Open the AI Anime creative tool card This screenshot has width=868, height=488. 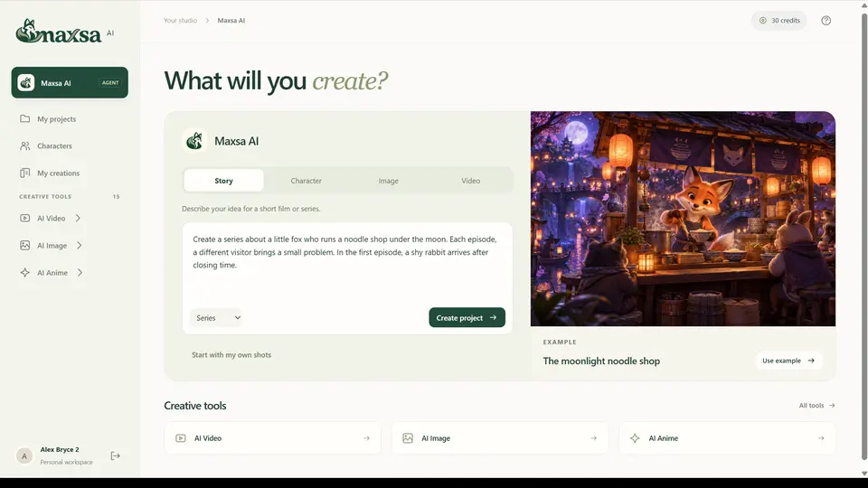(x=727, y=437)
